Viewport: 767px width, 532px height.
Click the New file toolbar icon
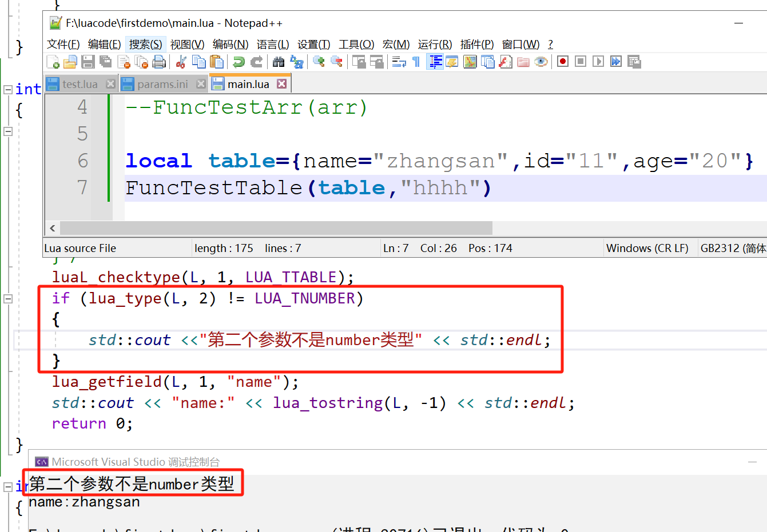(53, 62)
